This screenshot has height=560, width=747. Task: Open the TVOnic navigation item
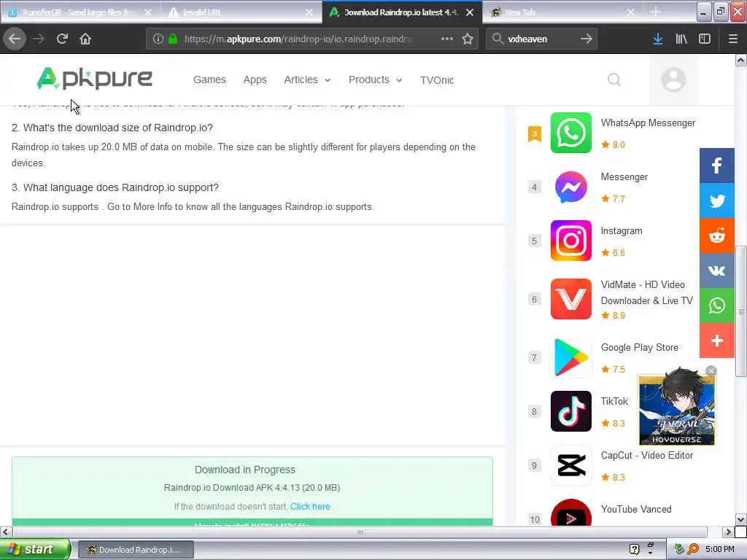[437, 80]
